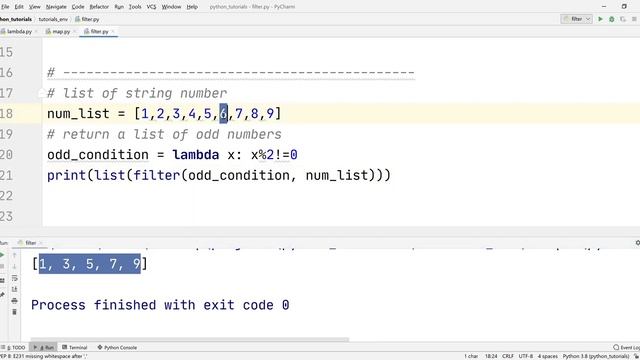
Task: Debug filter with the bug icon
Action: [x=611, y=19]
